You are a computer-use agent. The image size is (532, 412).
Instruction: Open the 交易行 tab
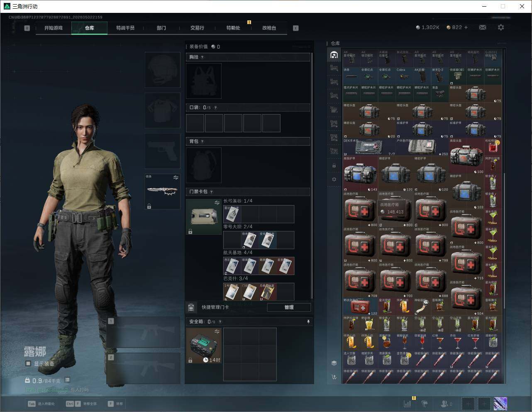pos(197,28)
